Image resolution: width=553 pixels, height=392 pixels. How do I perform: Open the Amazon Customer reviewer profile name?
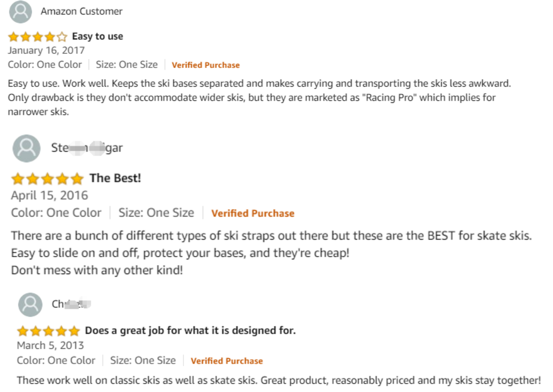82,11
